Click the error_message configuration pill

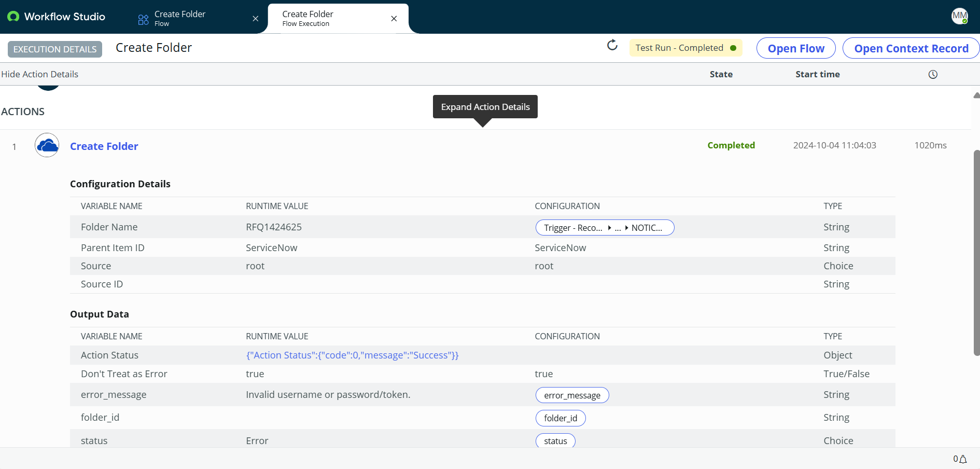pos(572,395)
